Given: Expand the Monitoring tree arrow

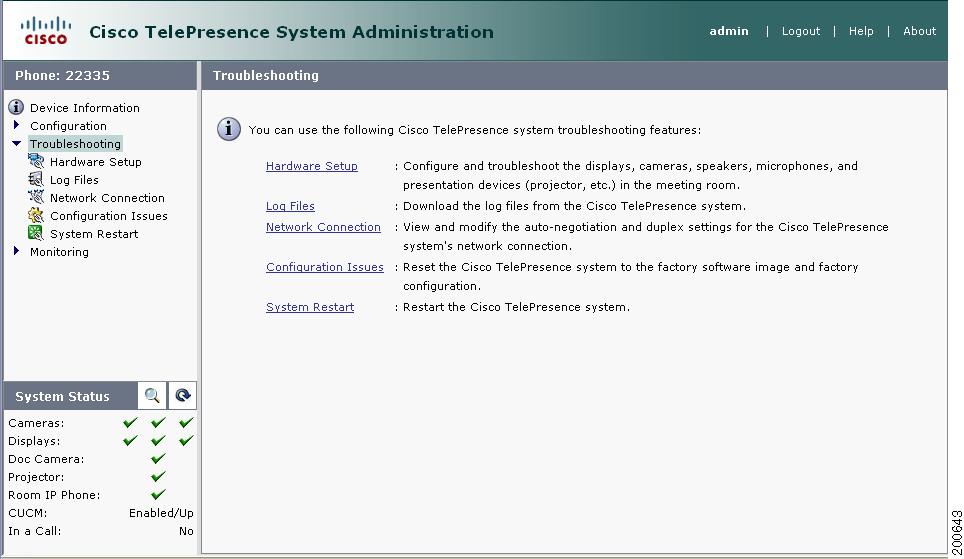Looking at the screenshot, I should (17, 251).
